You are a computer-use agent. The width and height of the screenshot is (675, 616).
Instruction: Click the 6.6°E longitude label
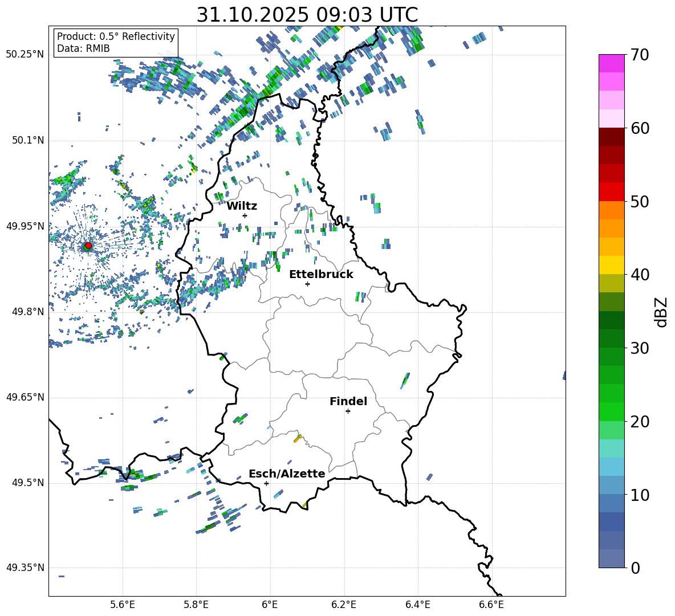click(x=491, y=605)
